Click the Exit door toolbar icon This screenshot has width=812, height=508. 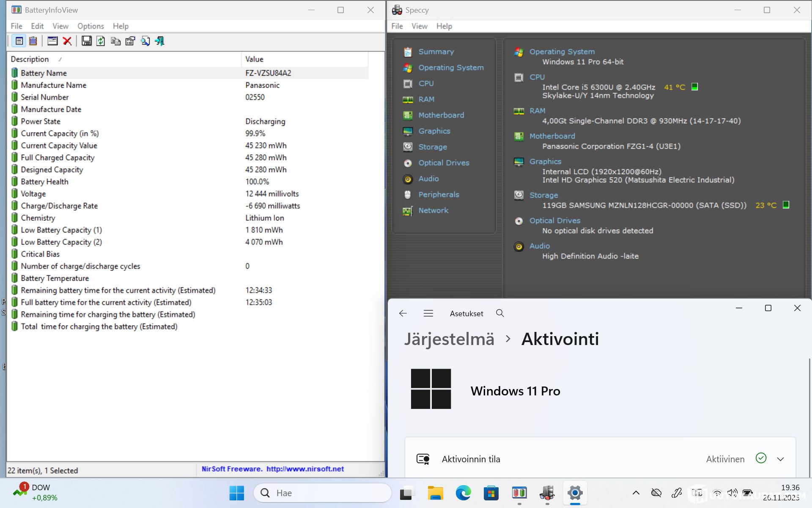tap(159, 41)
